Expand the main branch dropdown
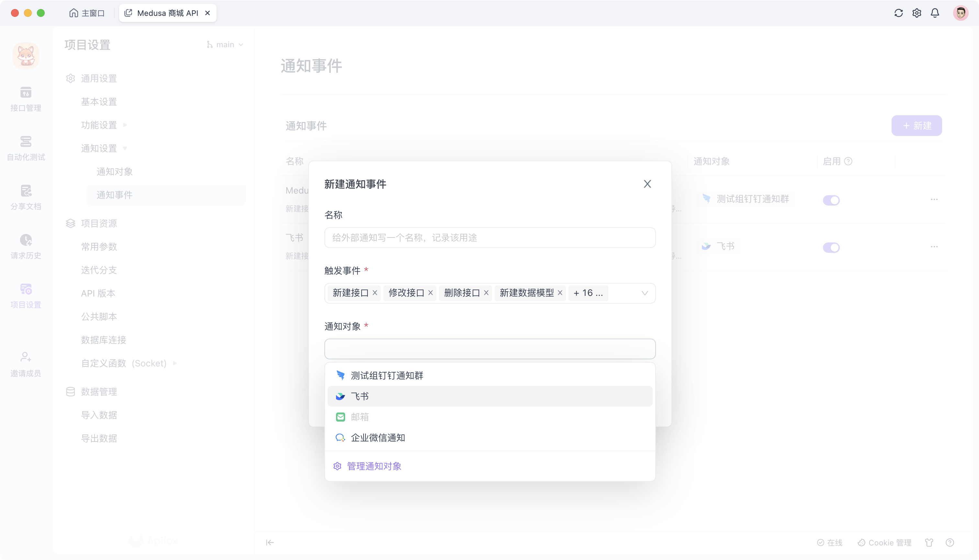The height and width of the screenshot is (560, 979). [225, 45]
